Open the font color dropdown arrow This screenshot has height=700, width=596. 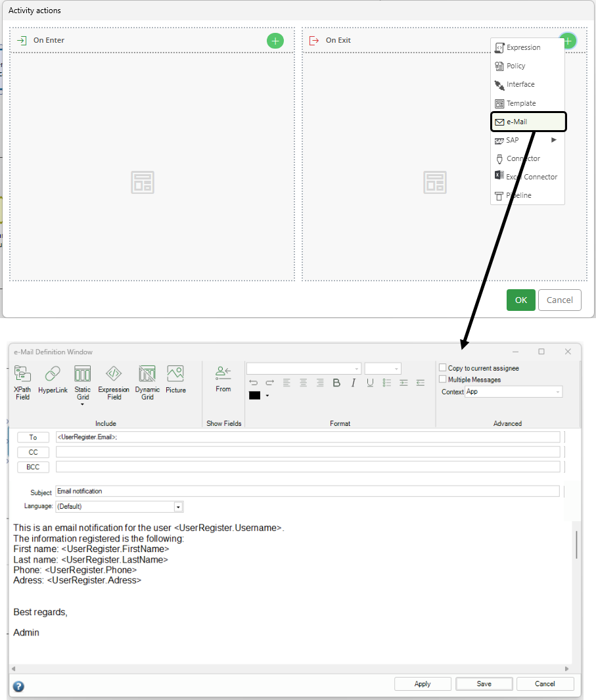[x=267, y=396]
